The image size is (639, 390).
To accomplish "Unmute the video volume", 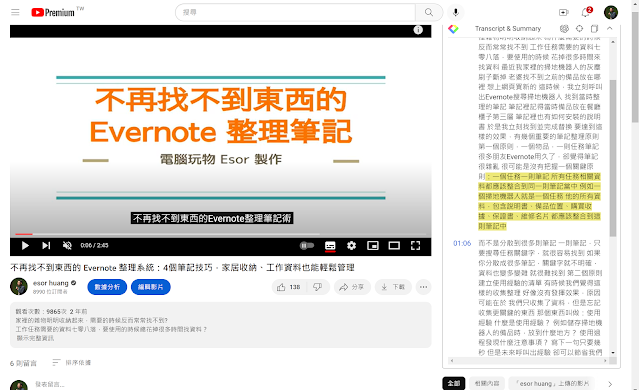I will pyautogui.click(x=67, y=245).
